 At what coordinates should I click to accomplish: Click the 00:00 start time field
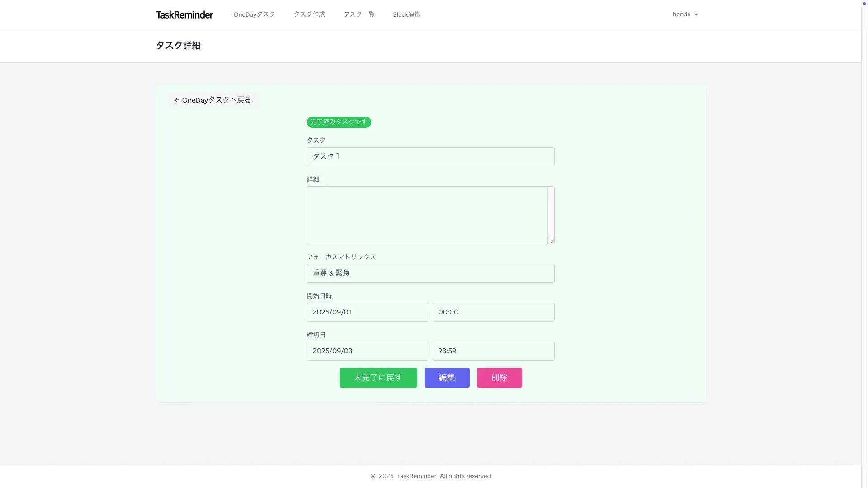point(493,312)
